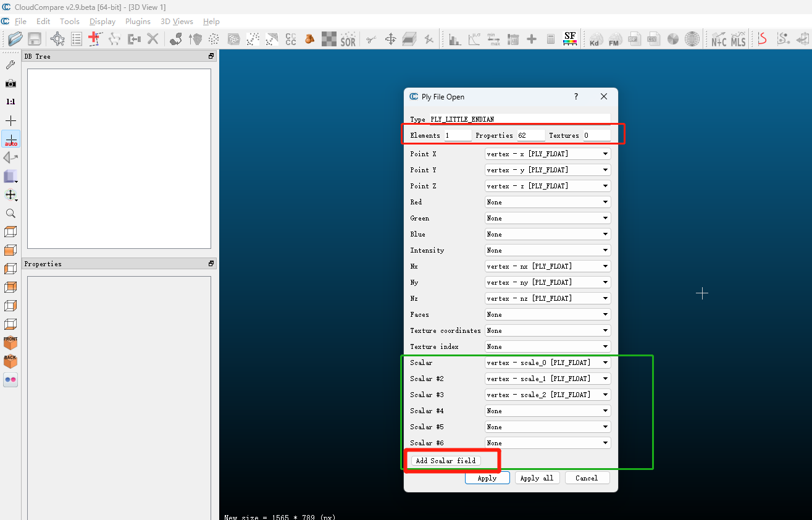
Task: Click the 1:1 zoom scale icon
Action: [10, 102]
